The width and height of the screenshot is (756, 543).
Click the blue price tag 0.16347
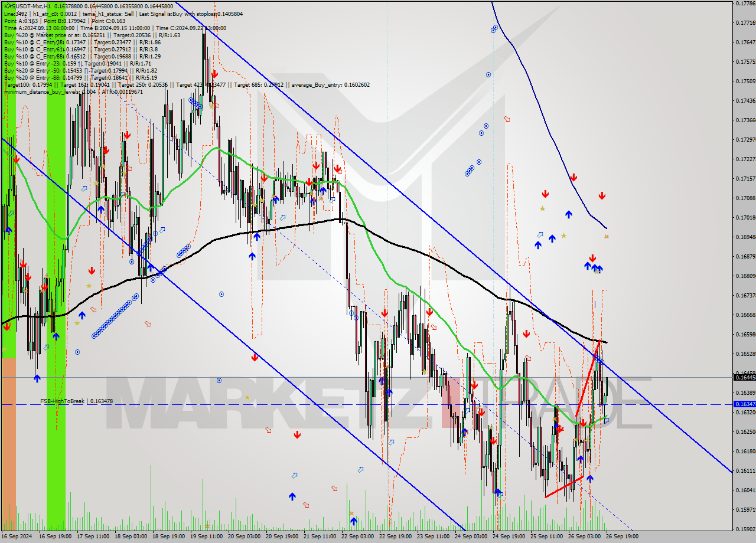pyautogui.click(x=744, y=404)
